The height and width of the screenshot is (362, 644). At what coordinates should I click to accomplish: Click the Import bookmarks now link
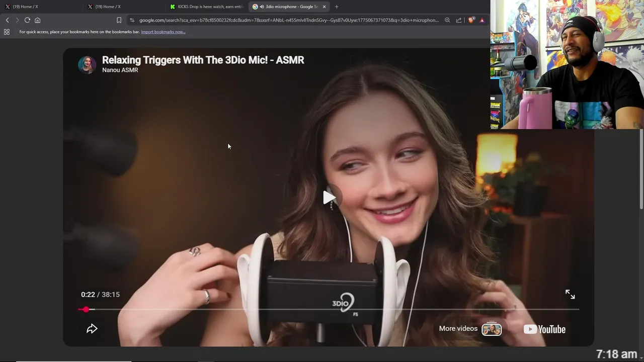click(163, 32)
